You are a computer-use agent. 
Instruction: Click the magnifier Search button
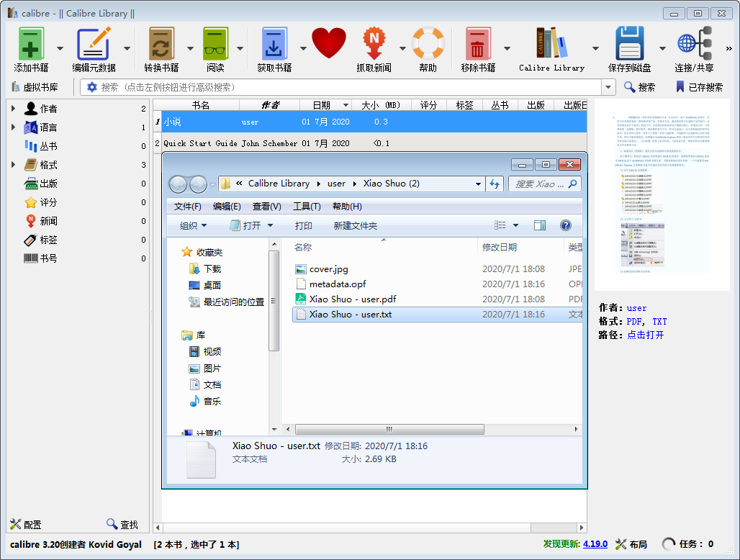click(639, 87)
